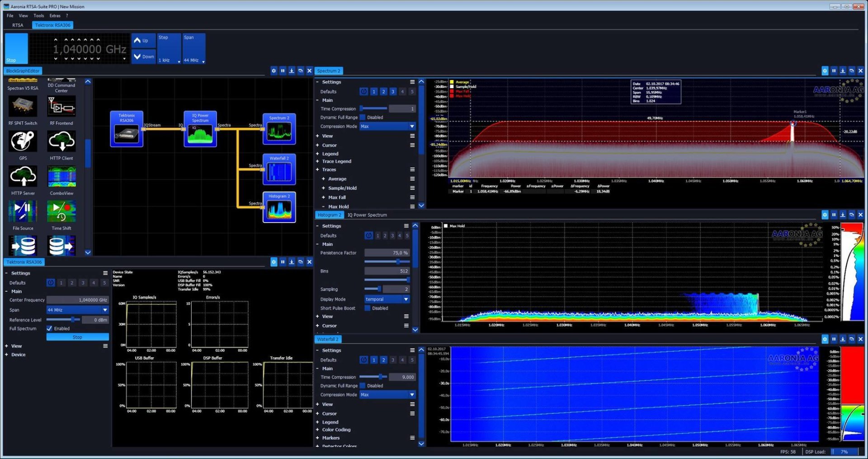Click the large Stop button at top
Viewport: 868px width, 459px height.
click(x=16, y=48)
